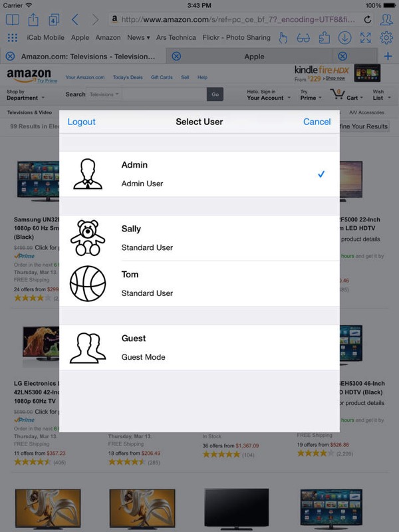399x532 pixels.
Task: Reload the page with refresh icon
Action: [368, 20]
